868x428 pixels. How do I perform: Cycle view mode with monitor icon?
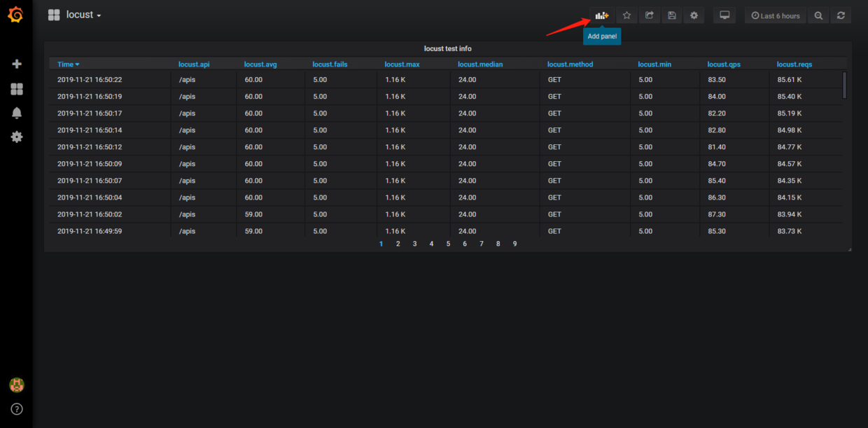pos(724,15)
